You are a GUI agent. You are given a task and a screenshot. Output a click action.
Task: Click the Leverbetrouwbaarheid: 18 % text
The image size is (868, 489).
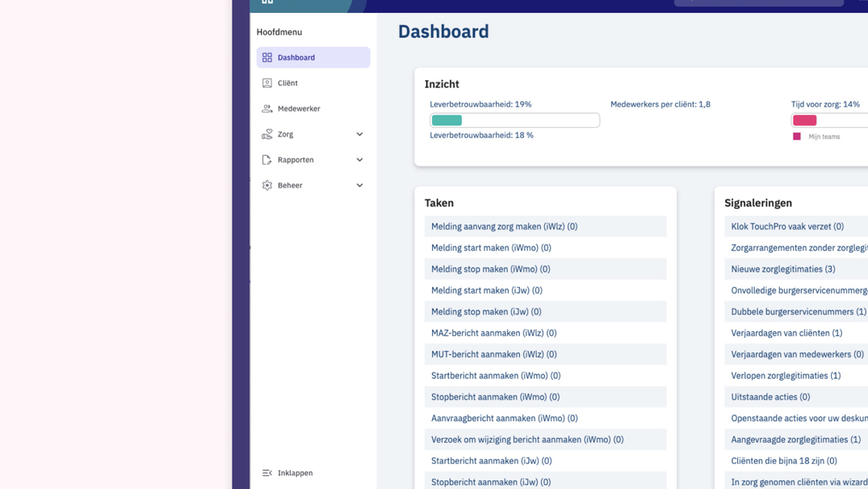tap(481, 135)
